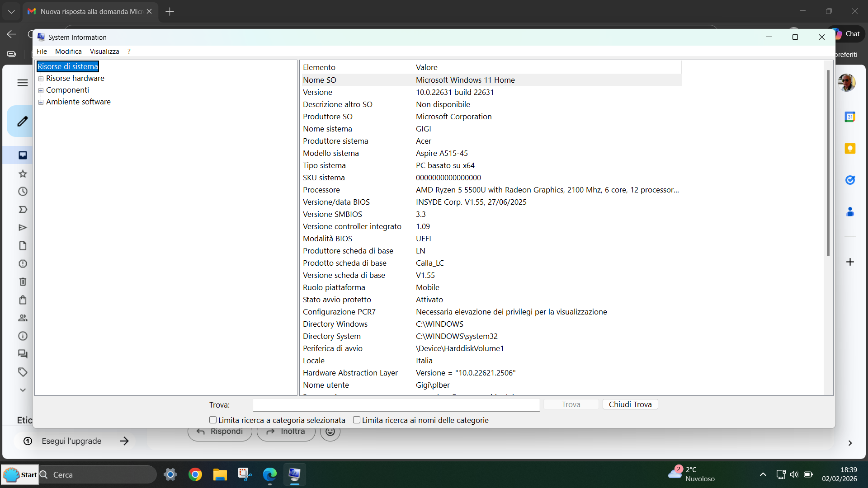Click the vertical scrollbar of details list
Viewport: 868px width, 488px height.
click(x=828, y=163)
